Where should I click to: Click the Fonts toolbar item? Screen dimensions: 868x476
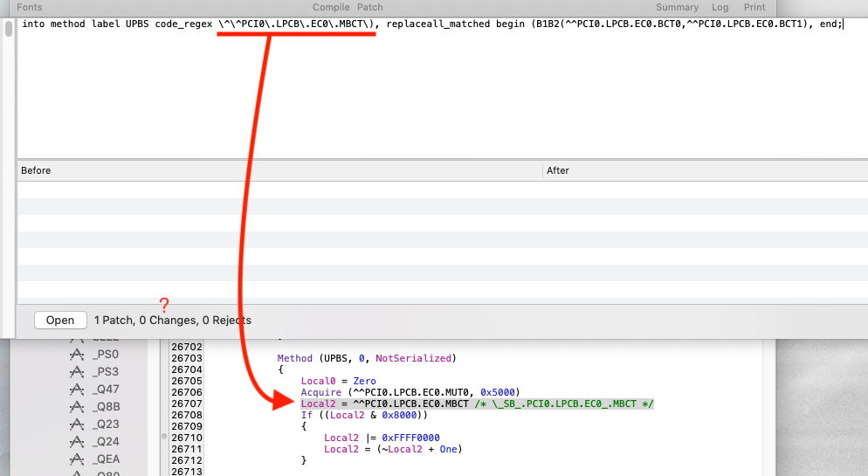30,7
